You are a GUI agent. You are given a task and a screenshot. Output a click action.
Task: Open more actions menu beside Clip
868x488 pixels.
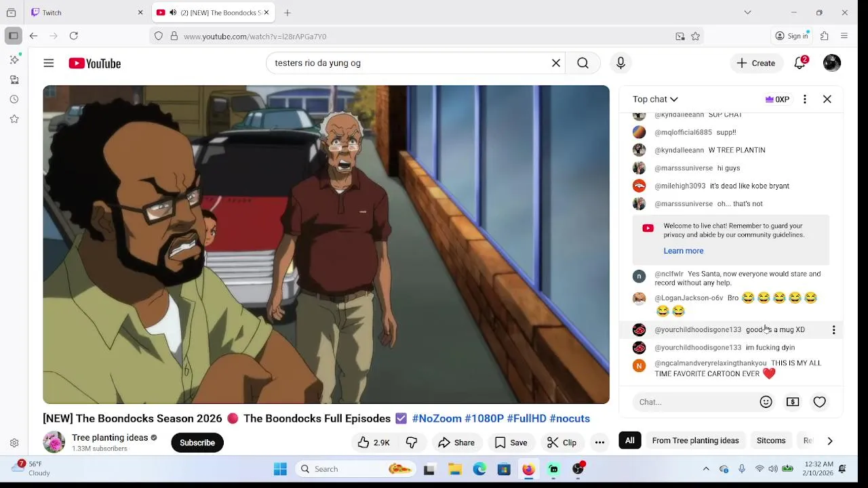point(599,443)
